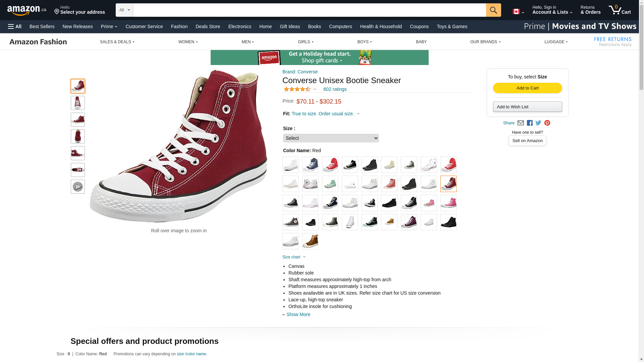Expand the All search category dropdown
The height and width of the screenshot is (362, 644).
coord(124,10)
